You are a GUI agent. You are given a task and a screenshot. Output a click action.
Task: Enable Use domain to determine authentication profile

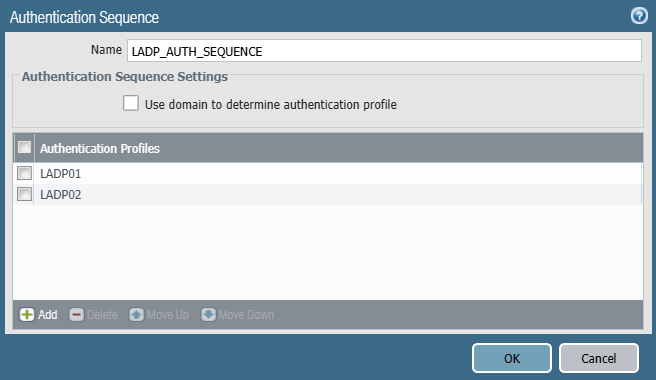point(131,103)
